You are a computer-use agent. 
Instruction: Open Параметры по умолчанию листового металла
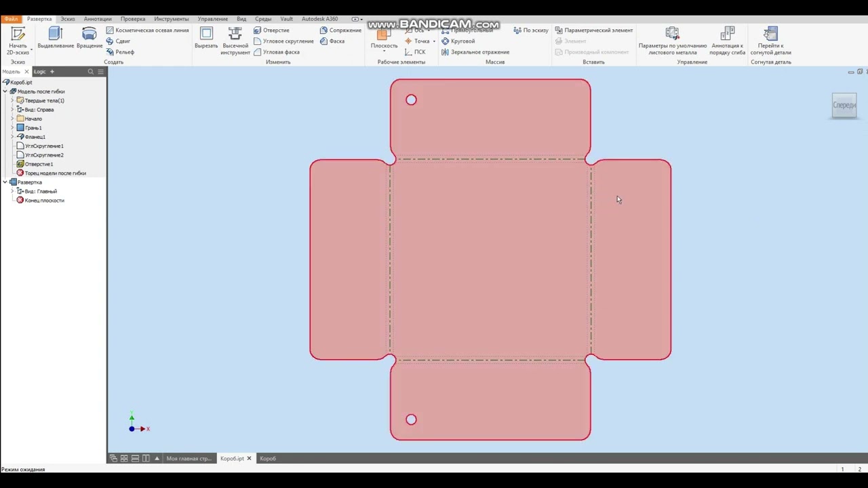(673, 41)
